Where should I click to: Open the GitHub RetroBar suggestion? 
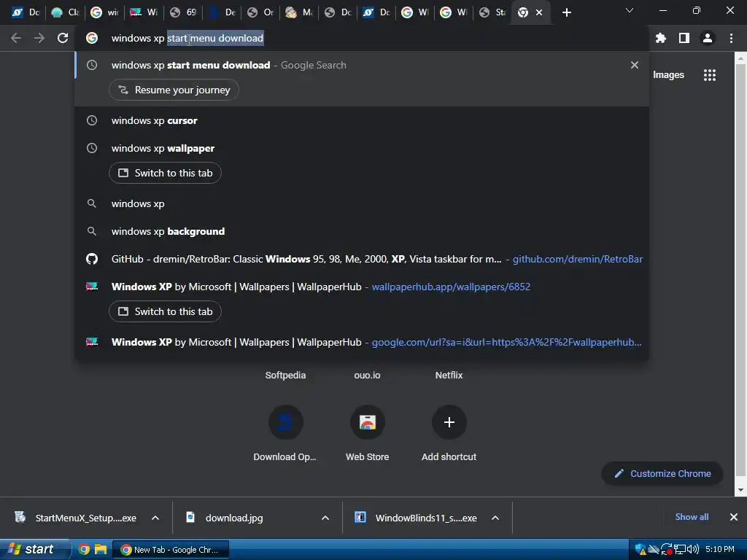coord(362,259)
